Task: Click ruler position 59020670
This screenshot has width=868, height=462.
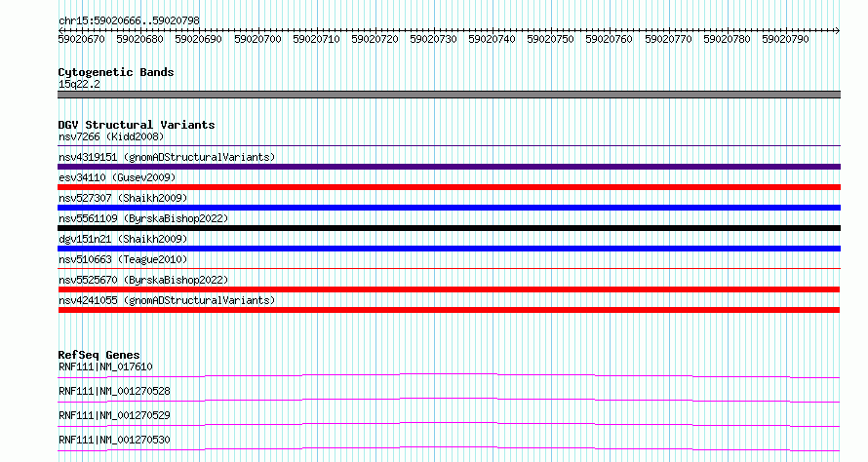Action: pyautogui.click(x=81, y=39)
